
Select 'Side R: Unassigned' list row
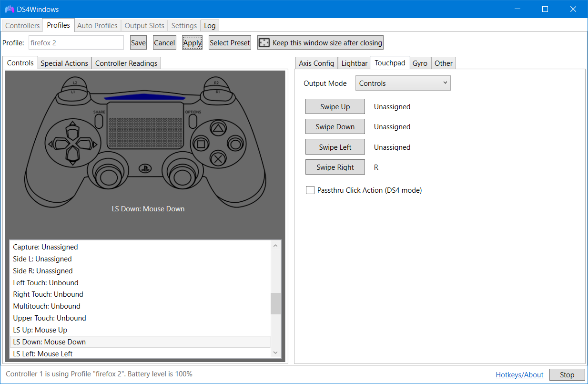click(x=140, y=271)
